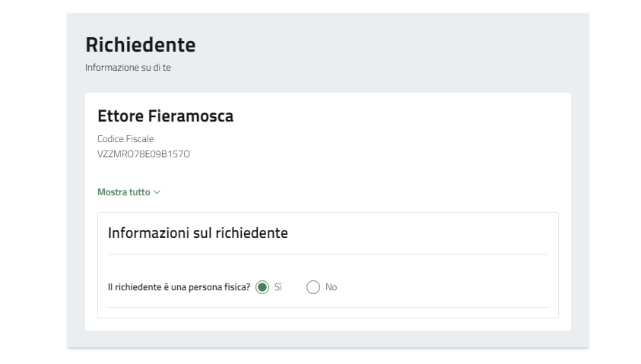Click blank area right of Mostra tutto

coord(342,192)
